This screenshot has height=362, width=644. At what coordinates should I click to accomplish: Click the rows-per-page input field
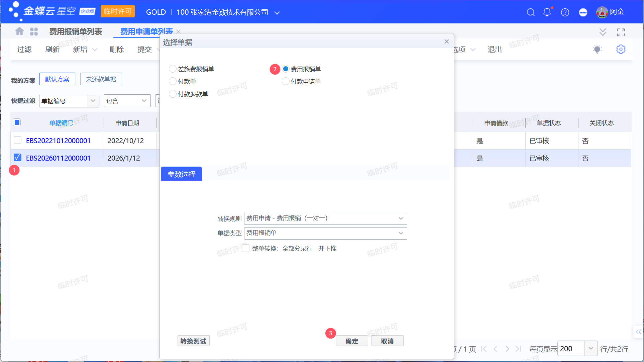click(x=571, y=349)
